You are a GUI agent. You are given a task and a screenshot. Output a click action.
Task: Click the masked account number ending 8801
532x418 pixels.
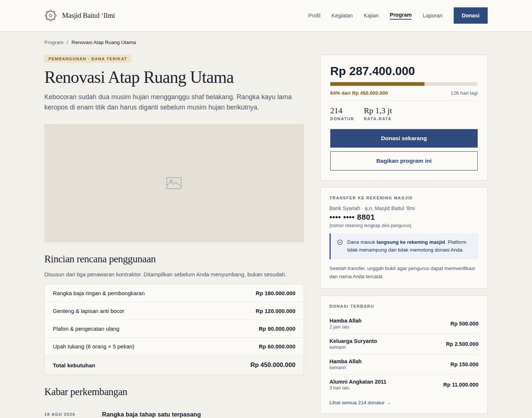click(x=352, y=217)
